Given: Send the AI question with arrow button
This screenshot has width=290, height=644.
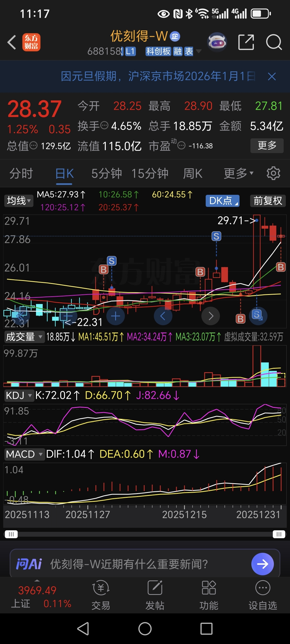Looking at the screenshot, I should [262, 564].
